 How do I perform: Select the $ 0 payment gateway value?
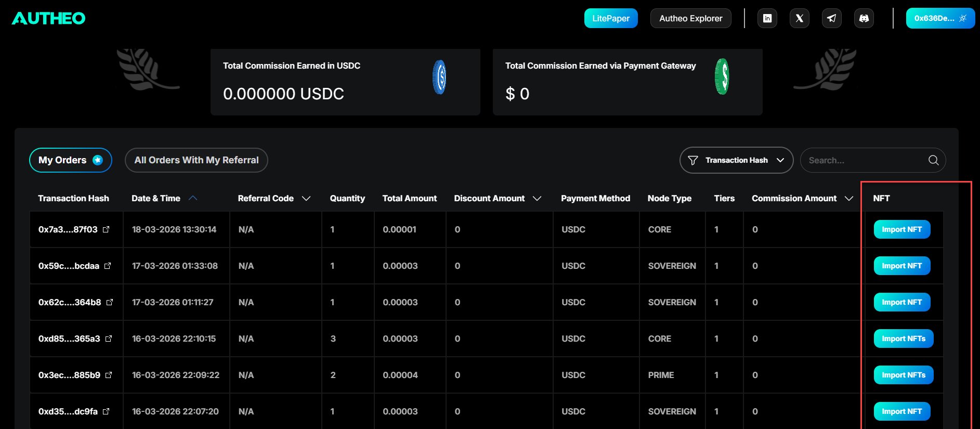point(517,94)
